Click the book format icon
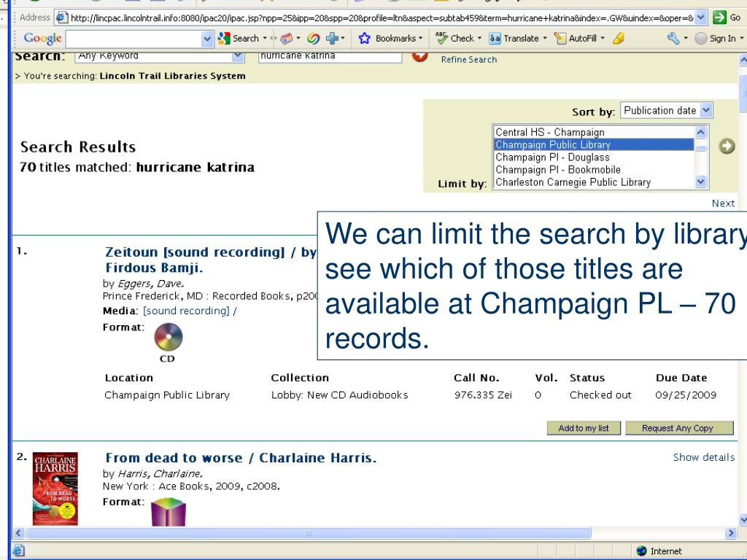The image size is (747, 560). click(x=169, y=512)
